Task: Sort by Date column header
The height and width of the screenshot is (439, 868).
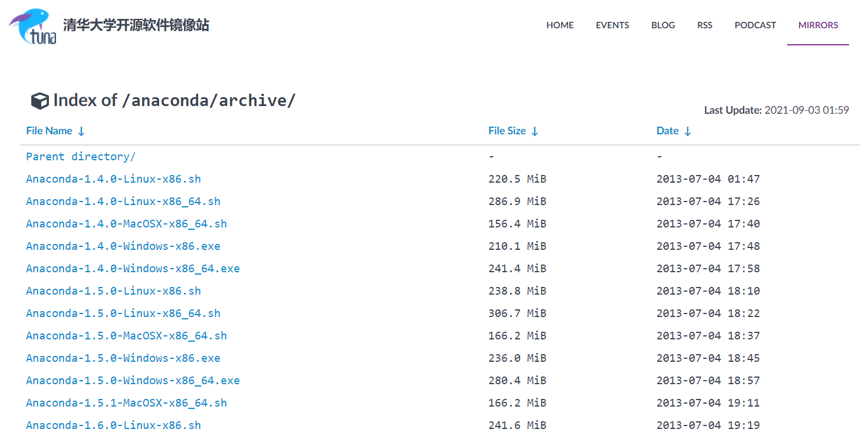Action: 673,131
